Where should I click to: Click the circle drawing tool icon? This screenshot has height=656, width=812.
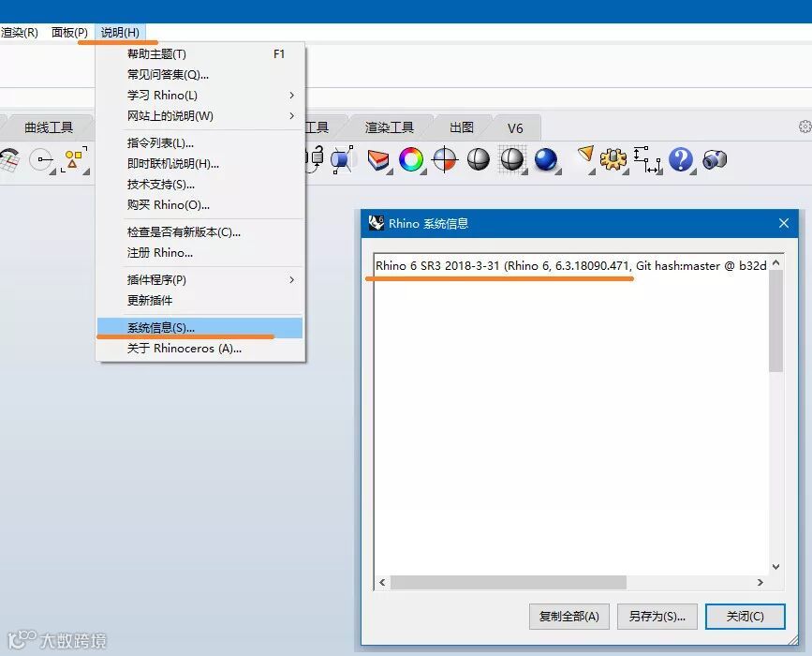coord(41,159)
